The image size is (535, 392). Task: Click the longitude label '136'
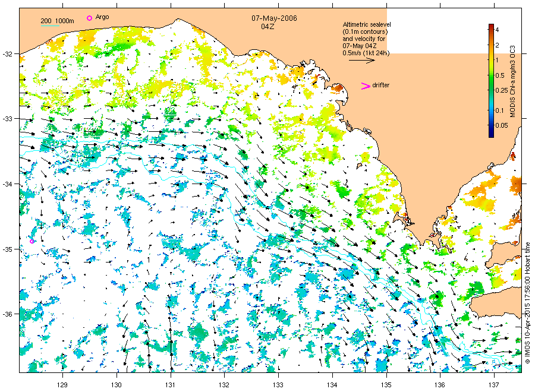click(440, 385)
